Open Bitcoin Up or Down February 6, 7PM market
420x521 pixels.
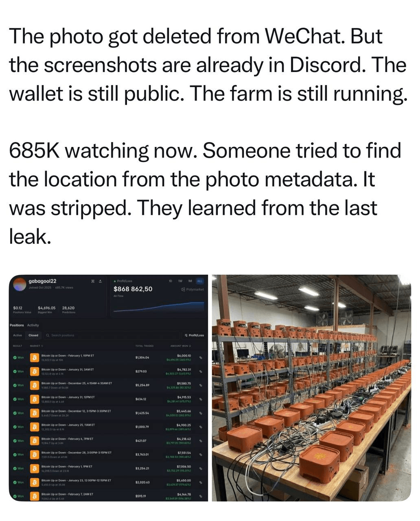pos(67,439)
